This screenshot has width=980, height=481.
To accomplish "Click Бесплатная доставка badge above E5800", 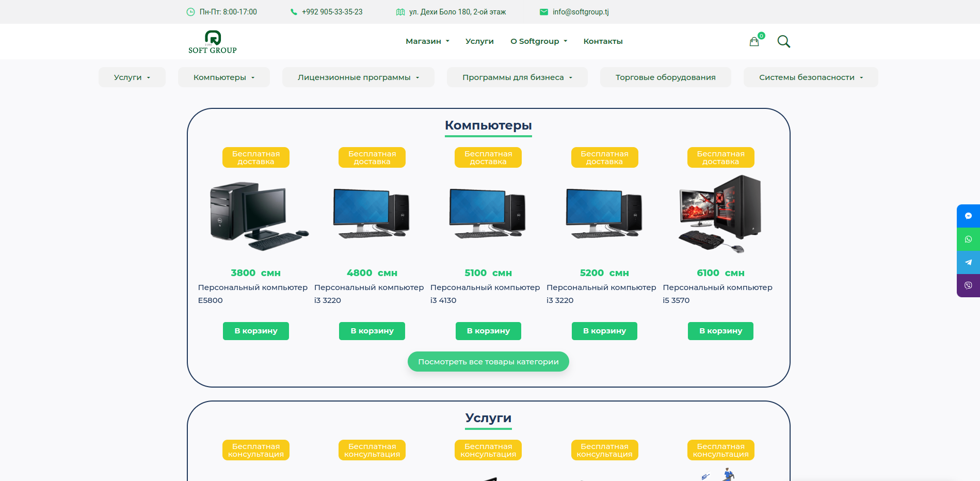I will click(256, 157).
